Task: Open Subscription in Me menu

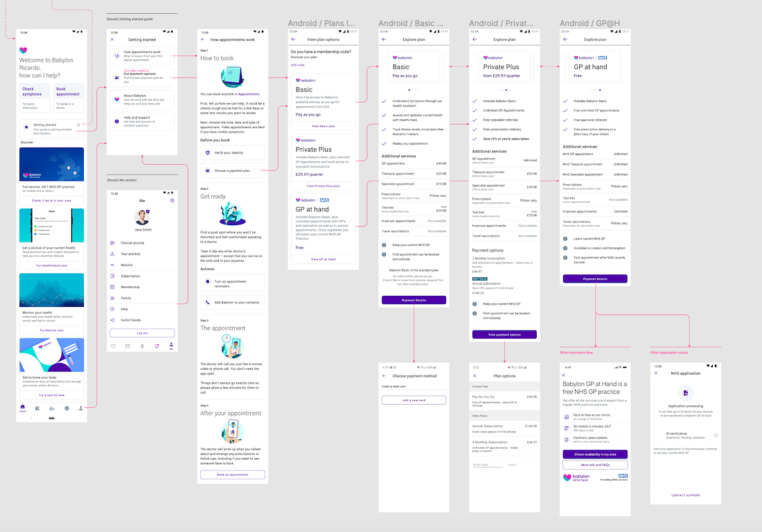Action: (142, 276)
